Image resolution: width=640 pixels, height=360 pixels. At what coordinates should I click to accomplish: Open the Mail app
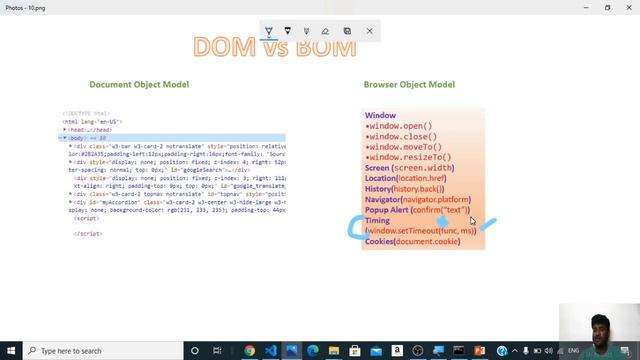(376, 351)
